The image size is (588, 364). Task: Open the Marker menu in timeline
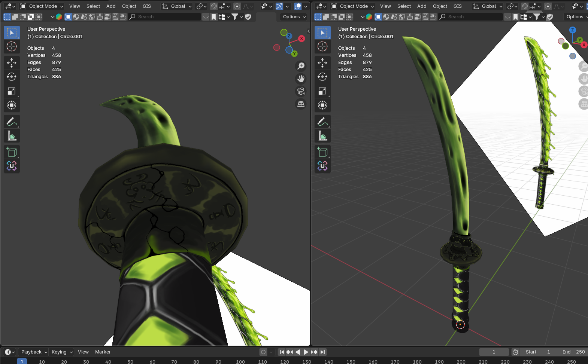click(x=103, y=352)
